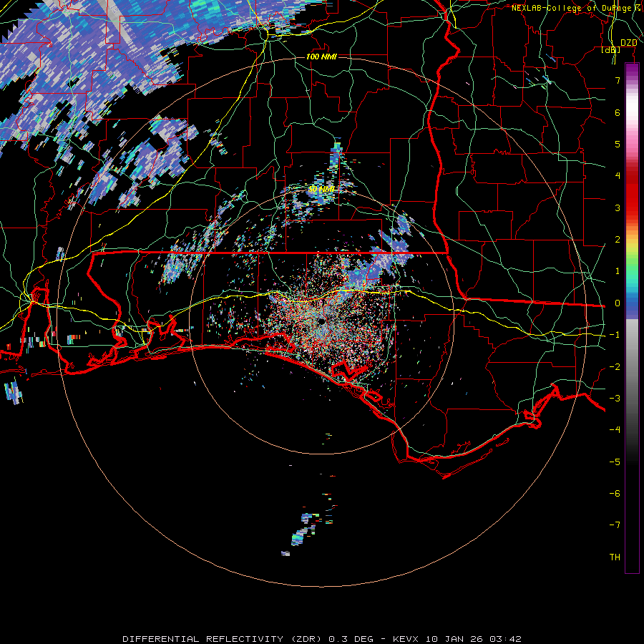Image resolution: width=644 pixels, height=644 pixels.
Task: Click the 0.3 DEG elevation angle text
Action: point(351,639)
